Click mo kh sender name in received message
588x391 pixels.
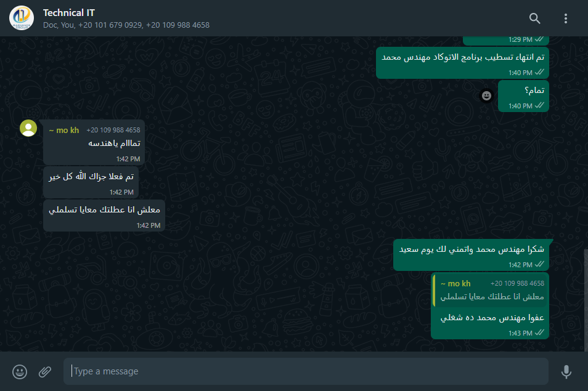pos(63,131)
